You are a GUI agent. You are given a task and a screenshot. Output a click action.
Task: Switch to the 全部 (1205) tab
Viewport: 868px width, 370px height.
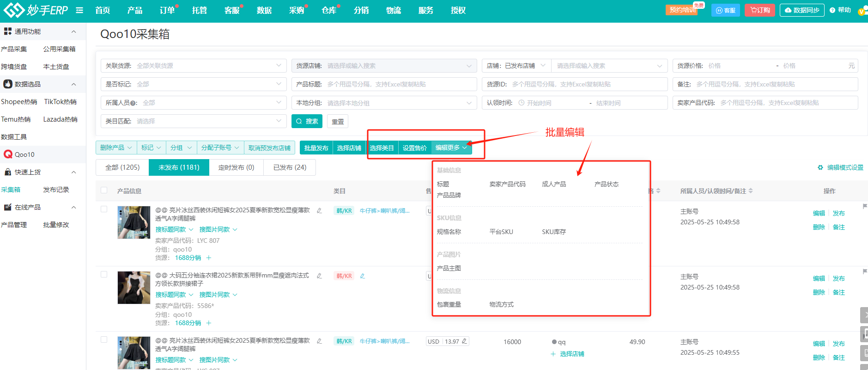click(x=122, y=167)
